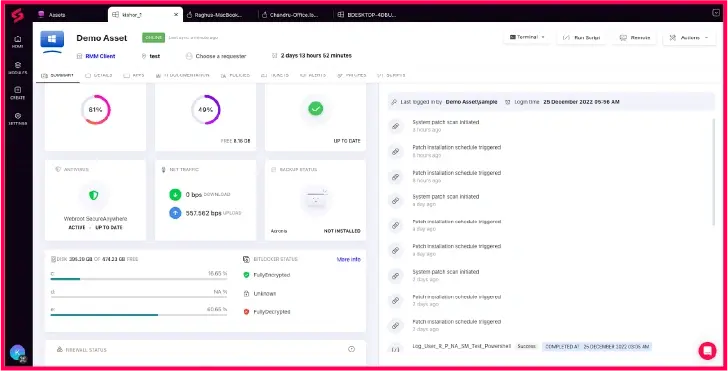Switch to the Assets tab

click(x=52, y=15)
